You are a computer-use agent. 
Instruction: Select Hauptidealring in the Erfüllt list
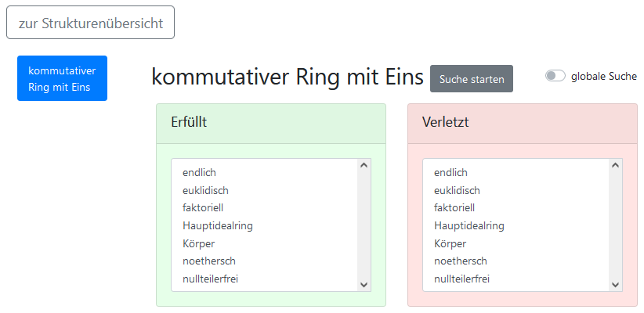point(217,225)
